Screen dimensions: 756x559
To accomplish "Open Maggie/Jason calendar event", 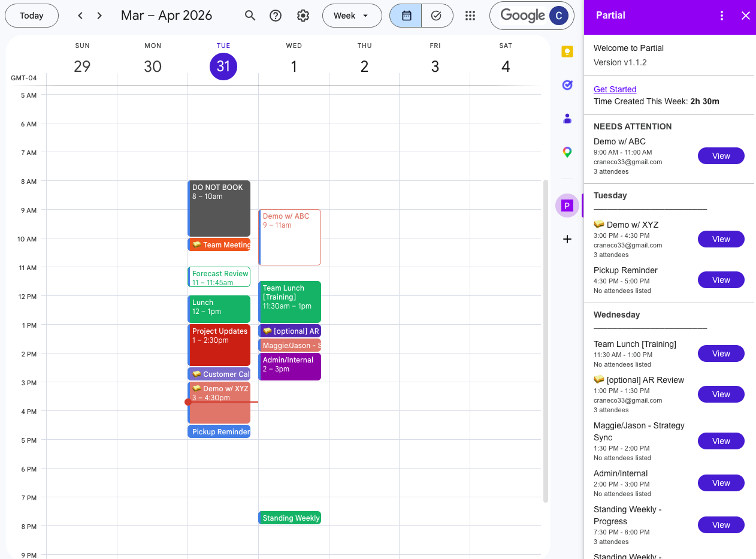I will point(290,345).
